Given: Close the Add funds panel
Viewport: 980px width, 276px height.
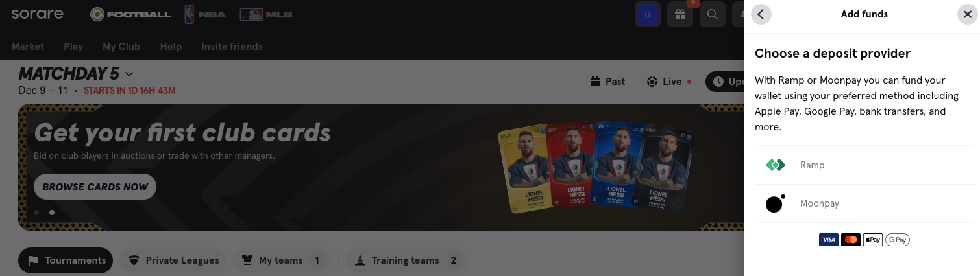Looking at the screenshot, I should (x=968, y=14).
